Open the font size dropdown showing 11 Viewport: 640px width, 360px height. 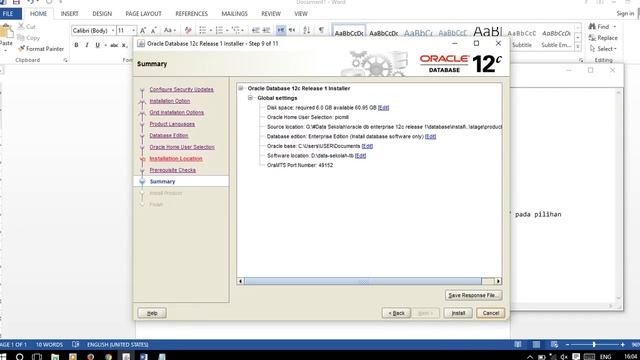point(133,31)
